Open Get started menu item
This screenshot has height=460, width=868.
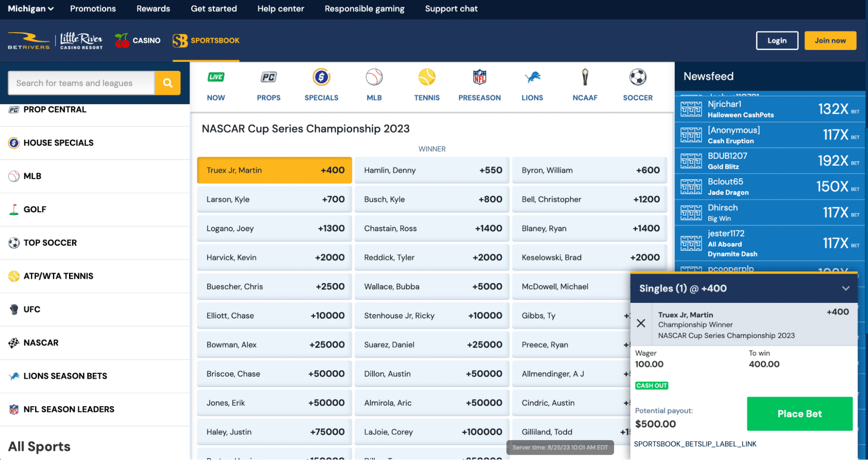coord(214,9)
